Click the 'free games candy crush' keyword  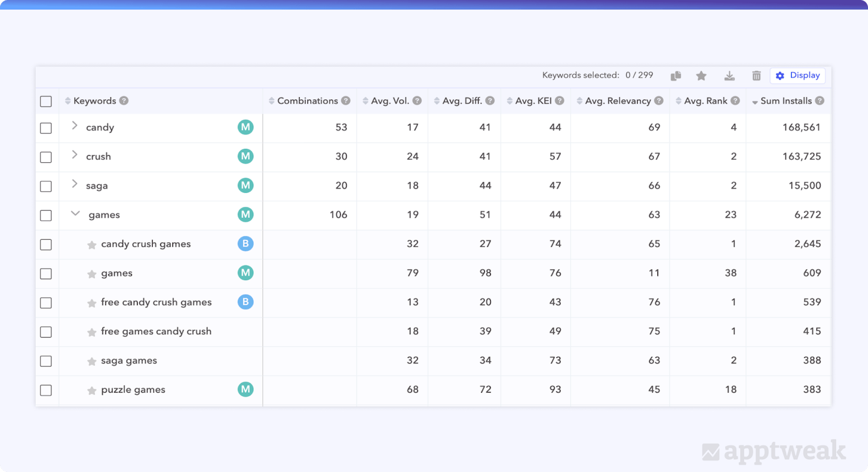(x=156, y=331)
